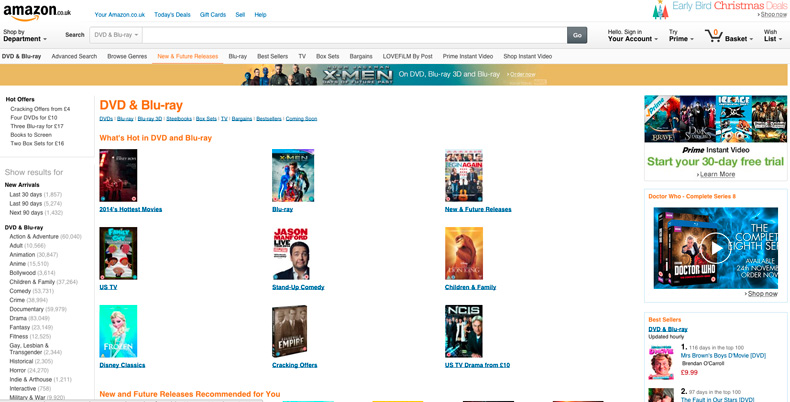Open the Wish List dropdown

(x=773, y=35)
